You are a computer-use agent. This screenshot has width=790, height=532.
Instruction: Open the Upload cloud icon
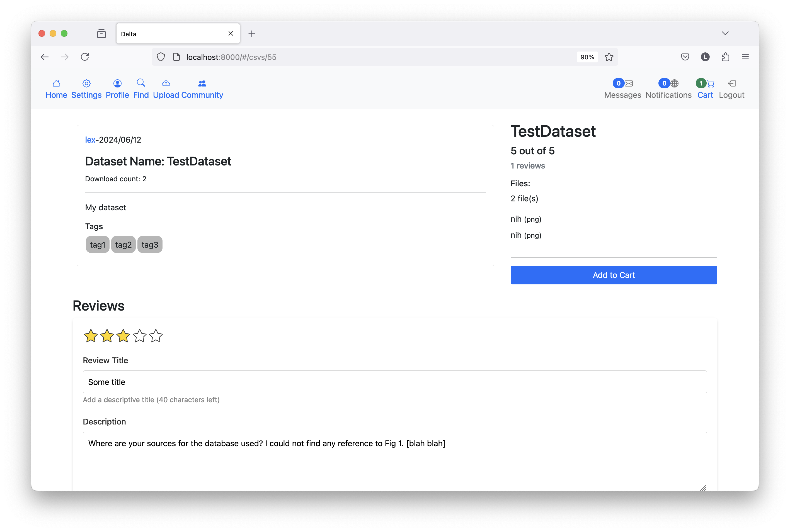point(166,84)
